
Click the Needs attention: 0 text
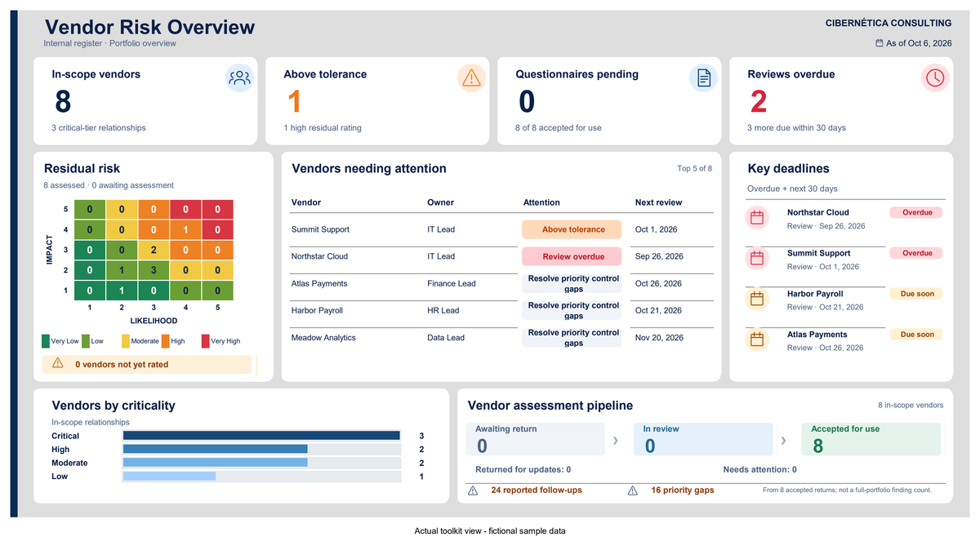point(759,469)
